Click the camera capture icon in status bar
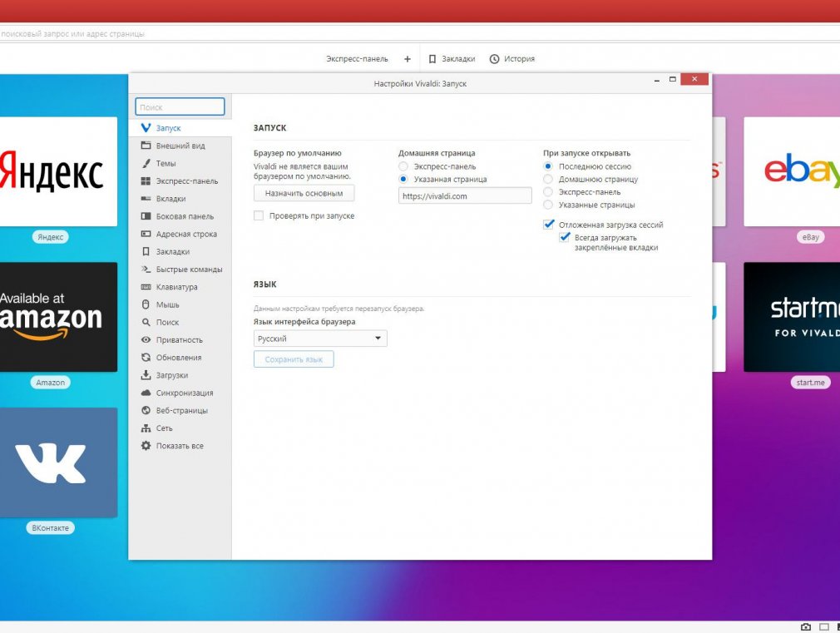 pyautogui.click(x=806, y=626)
